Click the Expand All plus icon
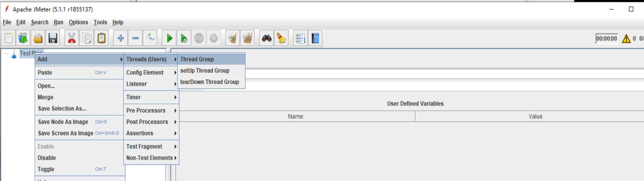This screenshot has width=644, height=181. (120, 38)
